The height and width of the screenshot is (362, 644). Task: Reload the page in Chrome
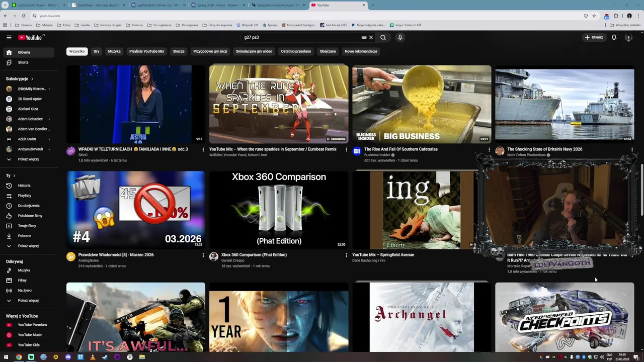(23, 16)
